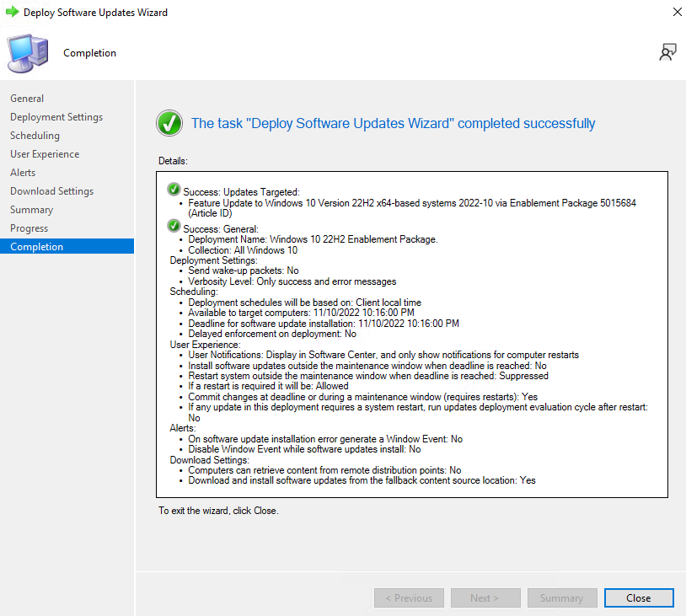The image size is (686, 616).
Task: Click the Details: label
Action: tap(173, 161)
